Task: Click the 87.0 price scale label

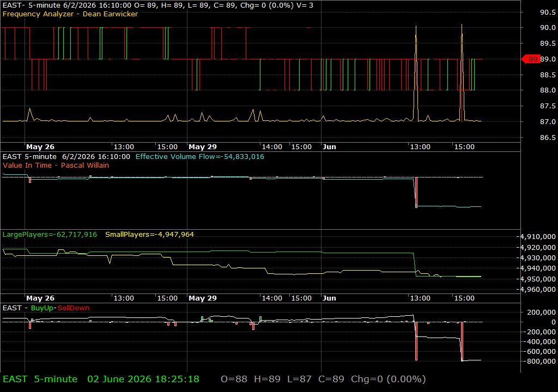Action: (x=548, y=121)
